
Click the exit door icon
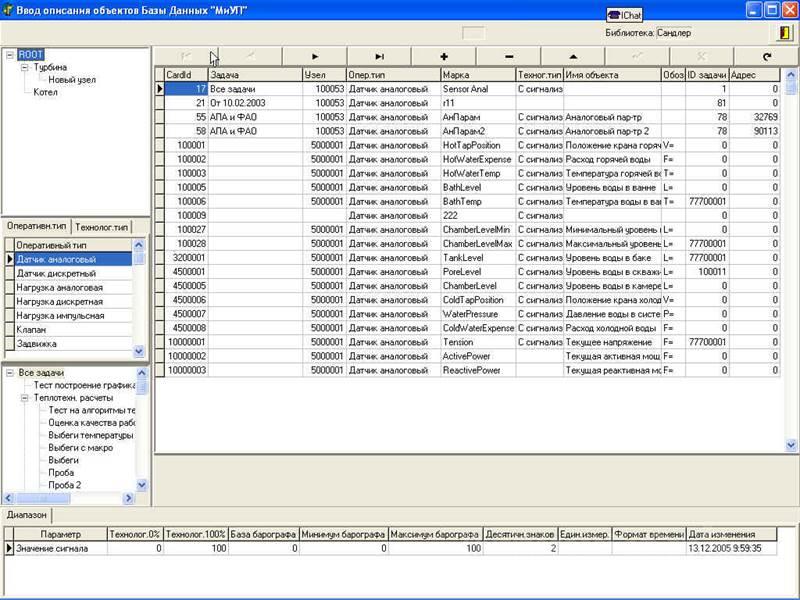[x=785, y=32]
